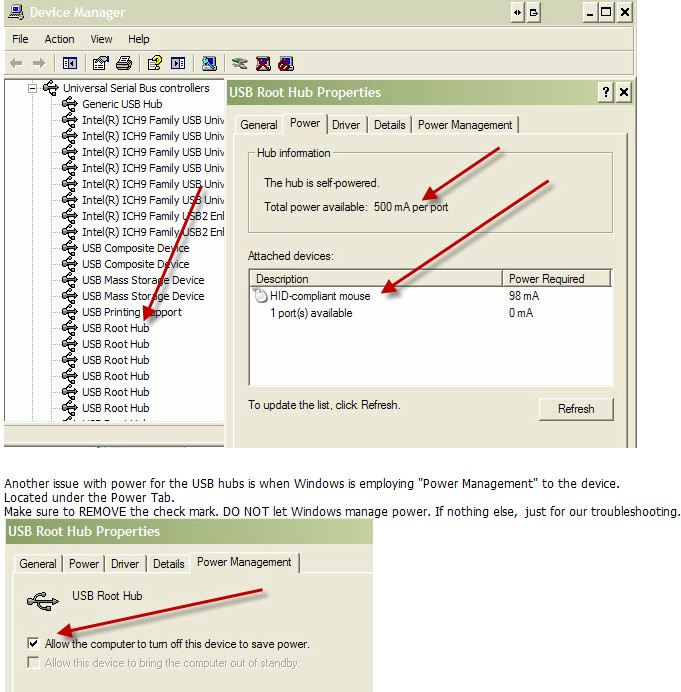Click the Hub information group label
The height and width of the screenshot is (692, 681).
[293, 153]
